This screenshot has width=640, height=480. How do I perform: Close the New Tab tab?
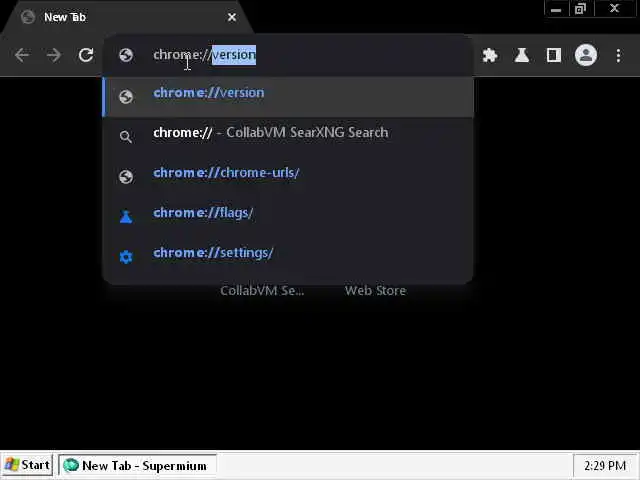point(232,17)
